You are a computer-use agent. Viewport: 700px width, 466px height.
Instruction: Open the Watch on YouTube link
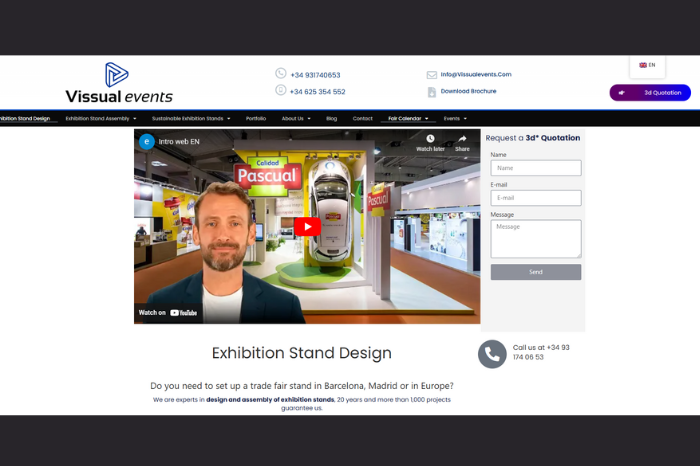(x=167, y=313)
